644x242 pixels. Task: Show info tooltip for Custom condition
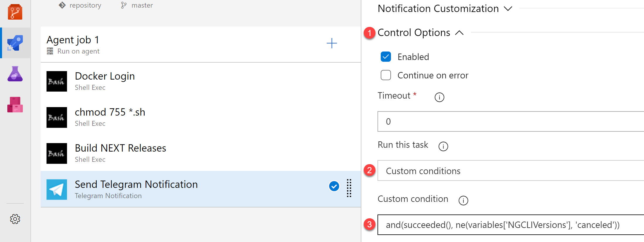point(463,200)
